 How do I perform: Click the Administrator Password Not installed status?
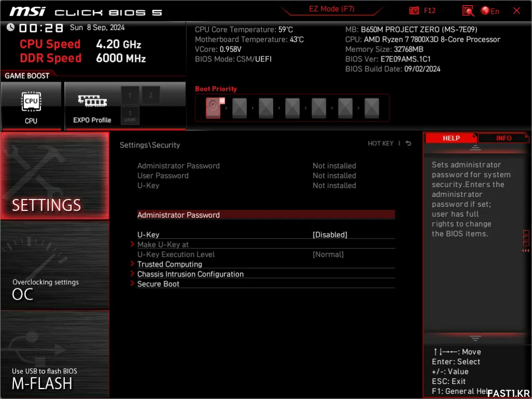pyautogui.click(x=334, y=166)
